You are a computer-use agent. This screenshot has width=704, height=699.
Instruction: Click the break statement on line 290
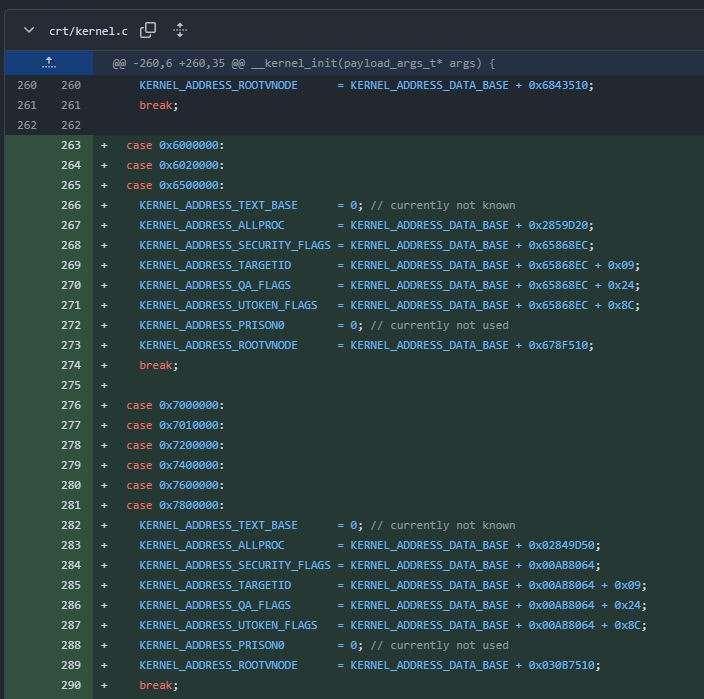156,685
